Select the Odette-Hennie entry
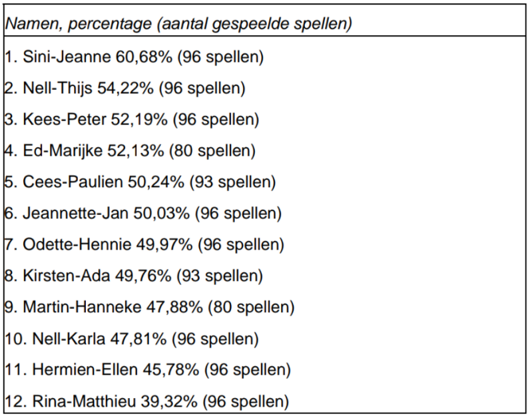Image resolution: width=532 pixels, height=418 pixels. click(144, 244)
